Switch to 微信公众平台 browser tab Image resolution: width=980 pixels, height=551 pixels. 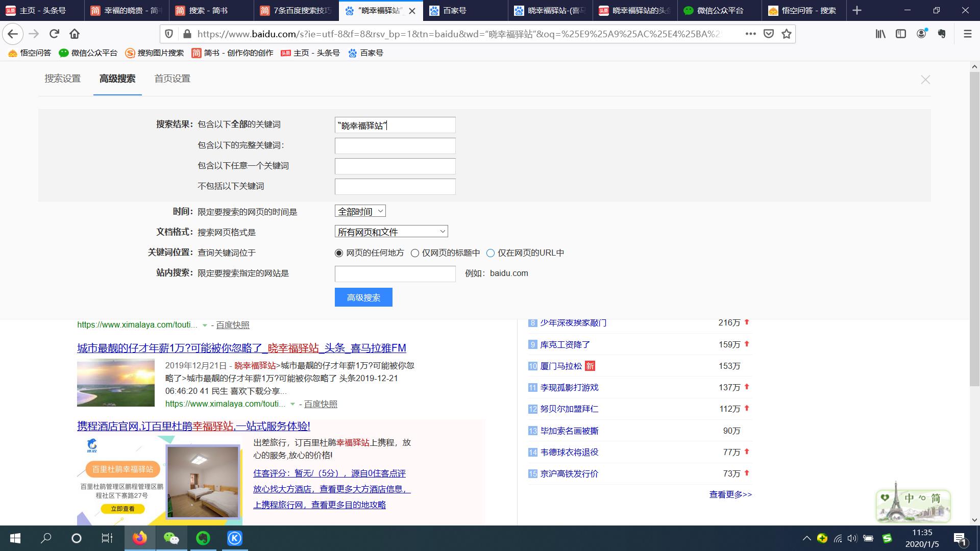point(720,11)
